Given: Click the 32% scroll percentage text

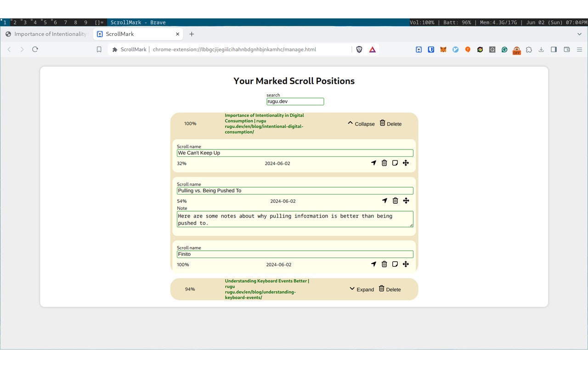Looking at the screenshot, I should (x=182, y=163).
